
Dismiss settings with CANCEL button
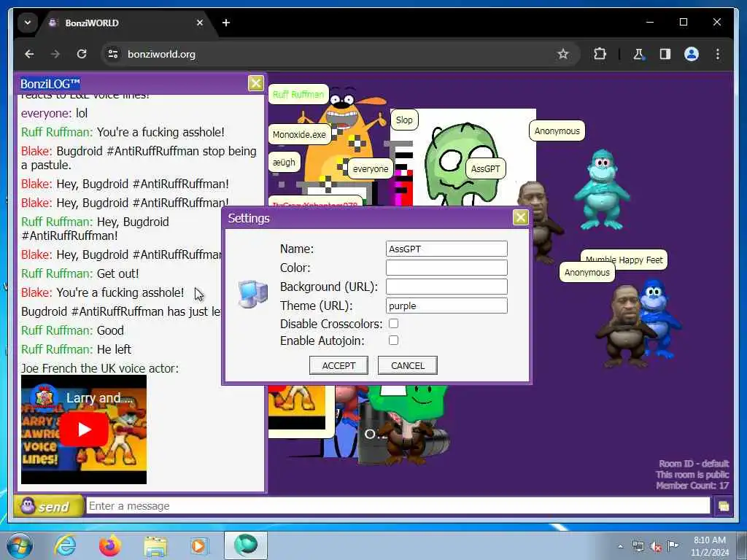407,365
